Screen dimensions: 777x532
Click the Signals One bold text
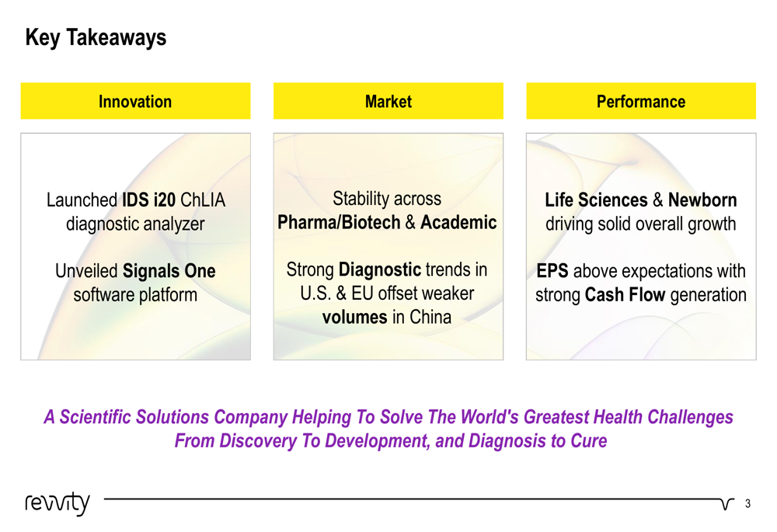[169, 271]
